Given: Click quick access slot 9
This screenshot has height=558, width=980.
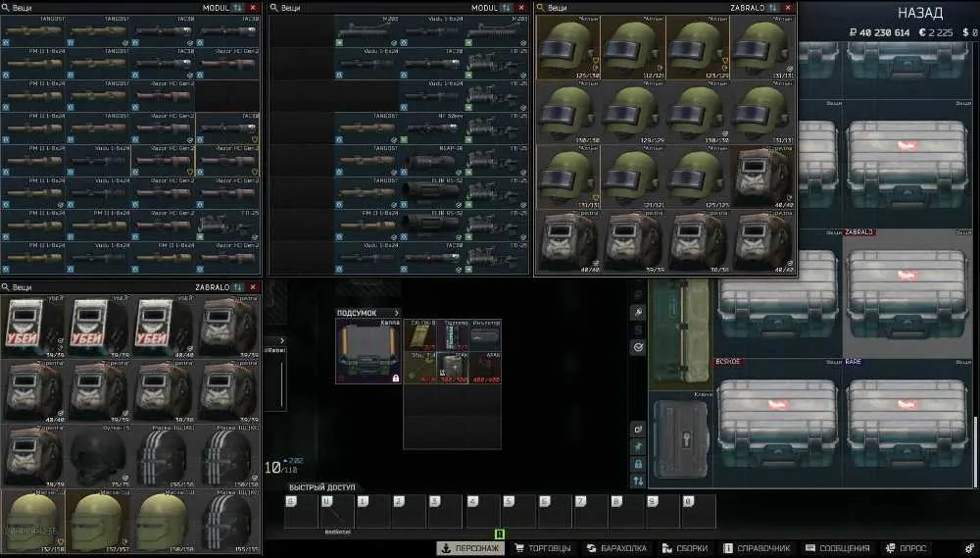Looking at the screenshot, I should [663, 512].
